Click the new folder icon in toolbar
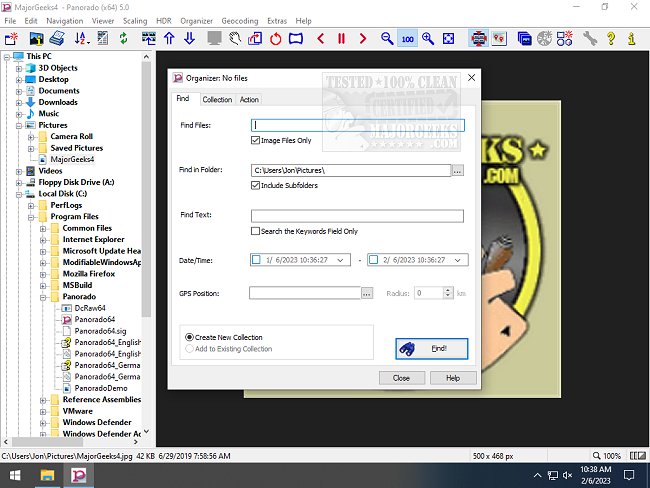 click(11, 39)
